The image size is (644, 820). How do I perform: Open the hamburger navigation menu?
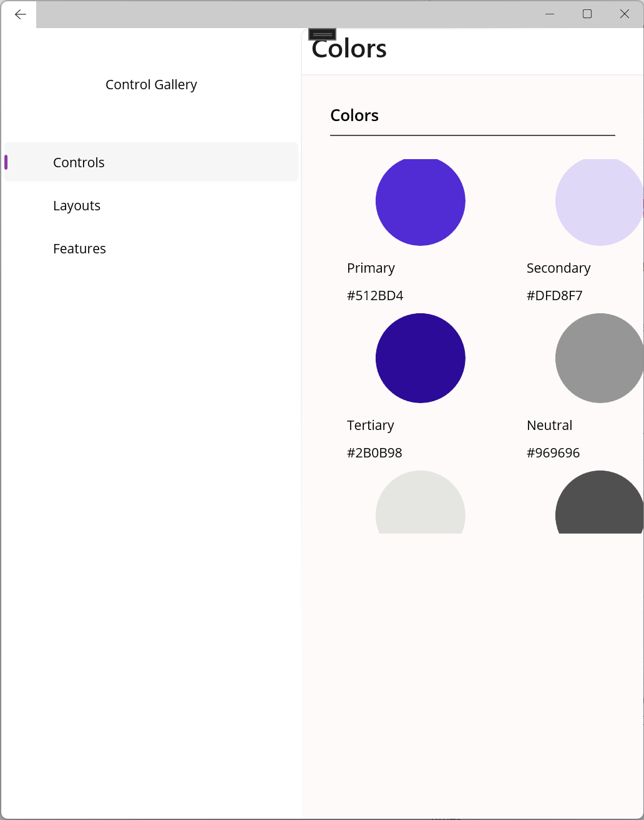tap(323, 34)
